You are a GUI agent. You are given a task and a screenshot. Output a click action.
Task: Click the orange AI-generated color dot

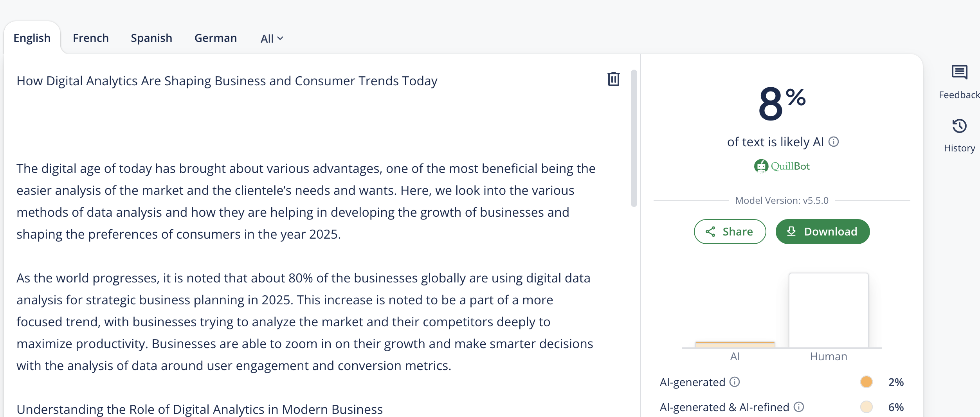(x=866, y=382)
